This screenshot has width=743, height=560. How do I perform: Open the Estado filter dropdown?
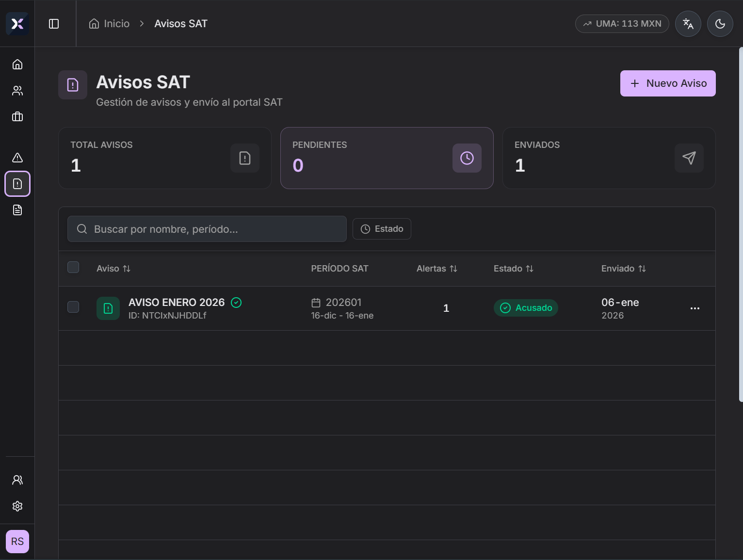[382, 229]
